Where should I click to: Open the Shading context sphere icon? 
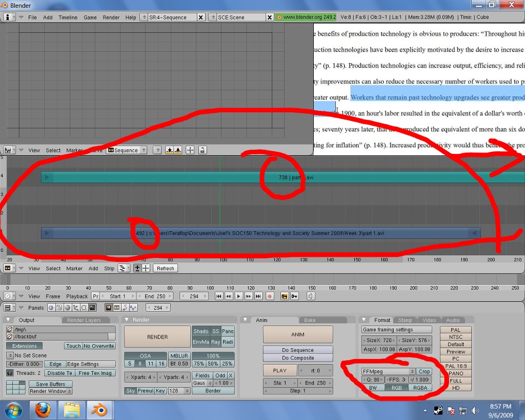click(67, 308)
